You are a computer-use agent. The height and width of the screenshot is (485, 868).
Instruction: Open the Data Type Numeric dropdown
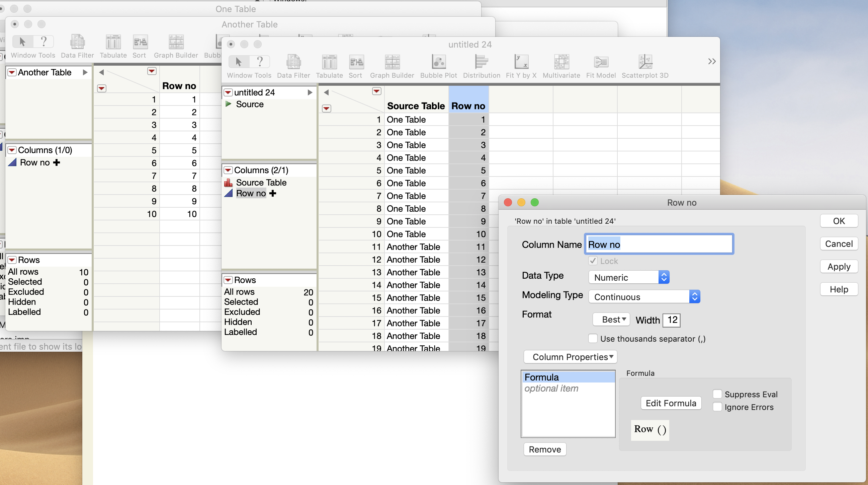(629, 277)
